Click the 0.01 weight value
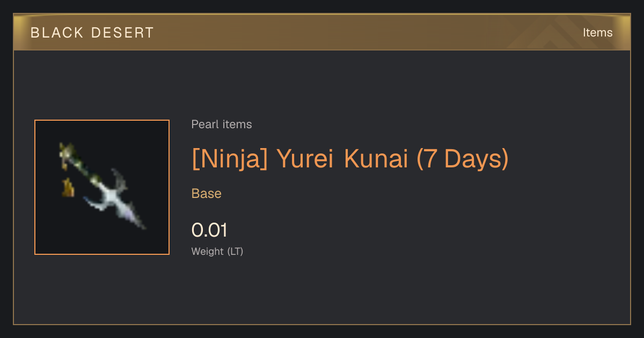Viewport: 644px width, 338px height. pos(209,230)
